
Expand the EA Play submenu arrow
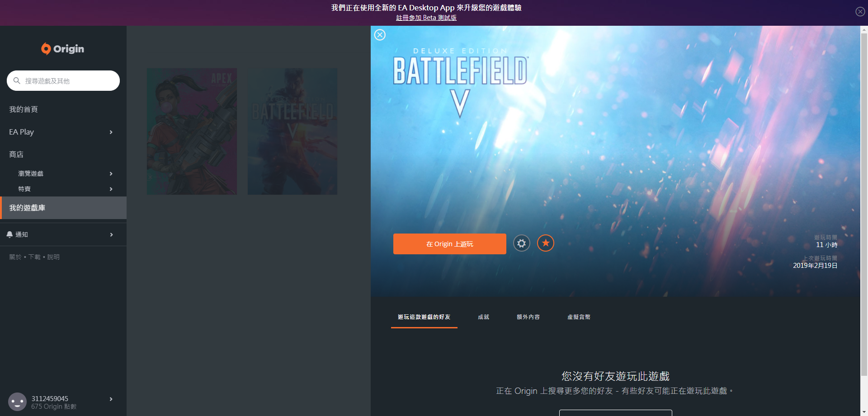click(x=111, y=132)
